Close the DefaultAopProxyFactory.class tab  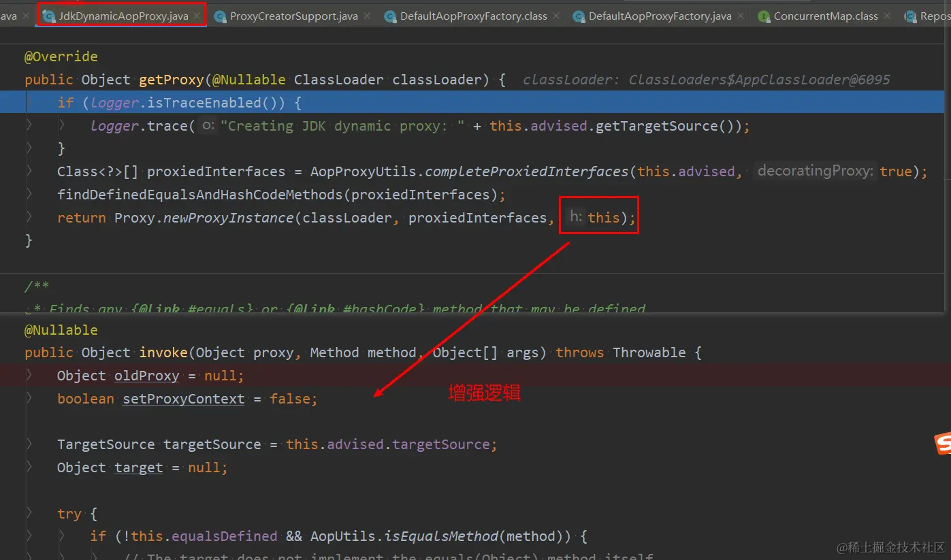coord(557,16)
